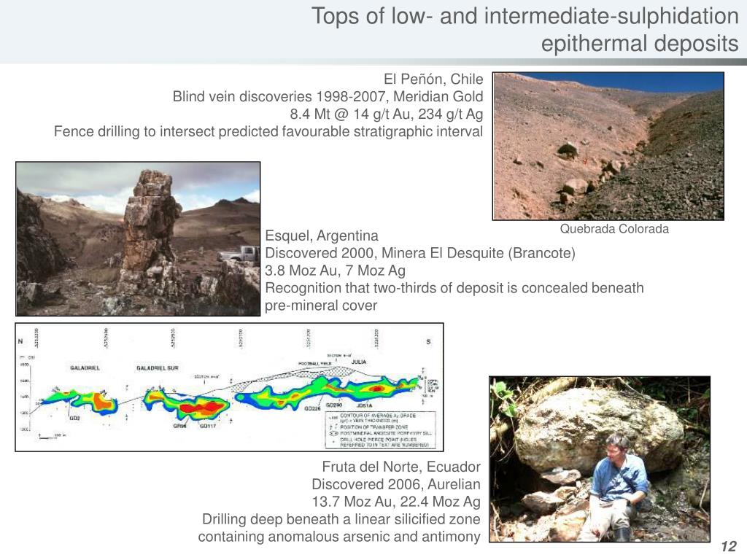
Task: Click 'Discovered 2006, Aurelian'
Action: (396, 484)
